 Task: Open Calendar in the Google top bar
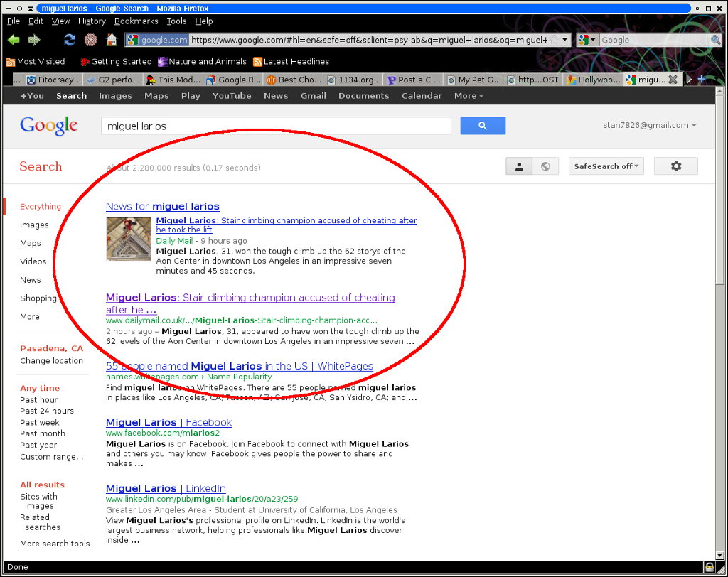click(x=422, y=96)
